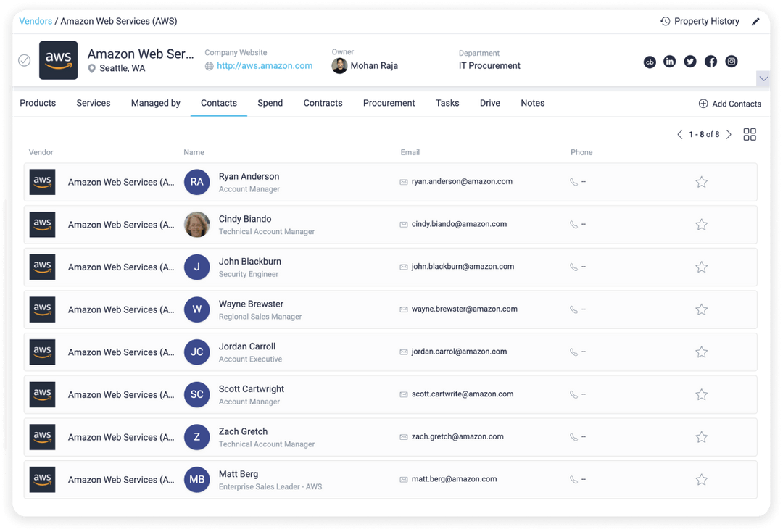Select the Contacts tab

click(219, 104)
